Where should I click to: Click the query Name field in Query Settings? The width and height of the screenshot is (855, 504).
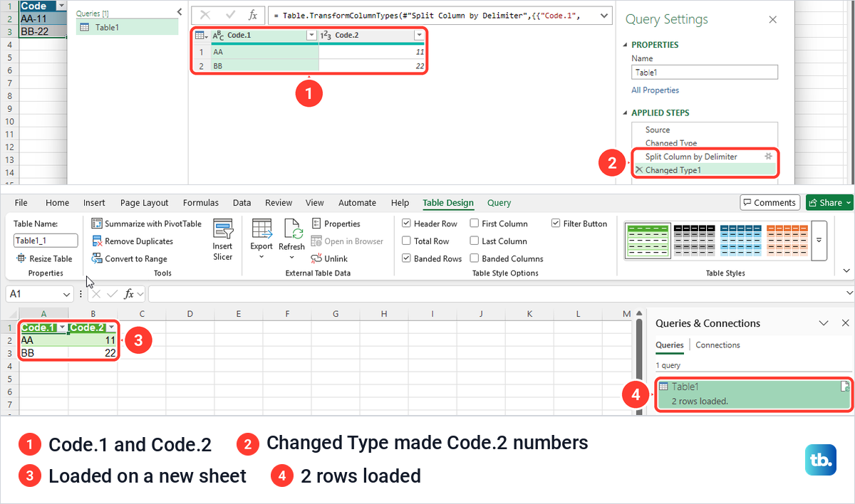(705, 73)
